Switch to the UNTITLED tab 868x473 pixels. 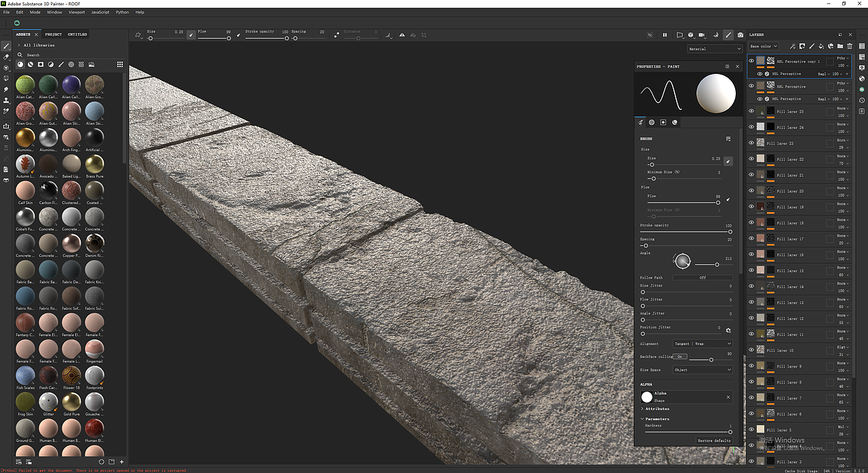click(x=77, y=34)
